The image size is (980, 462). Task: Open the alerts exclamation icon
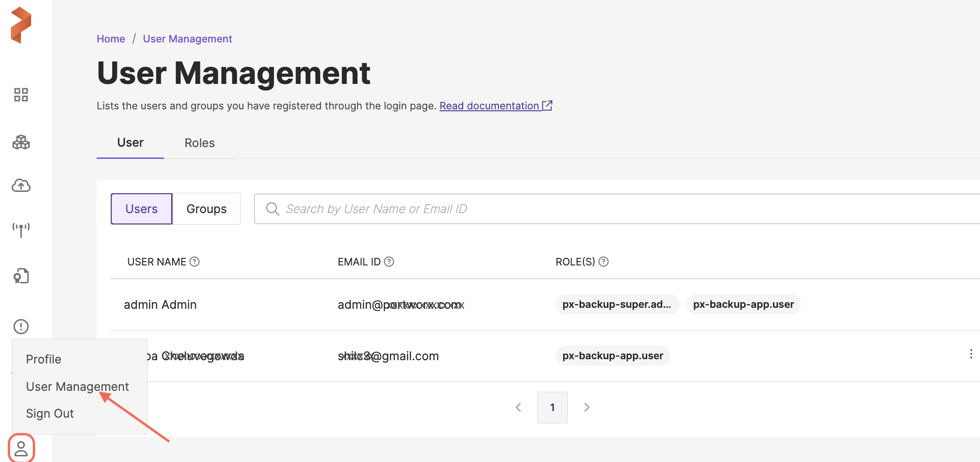point(21,326)
